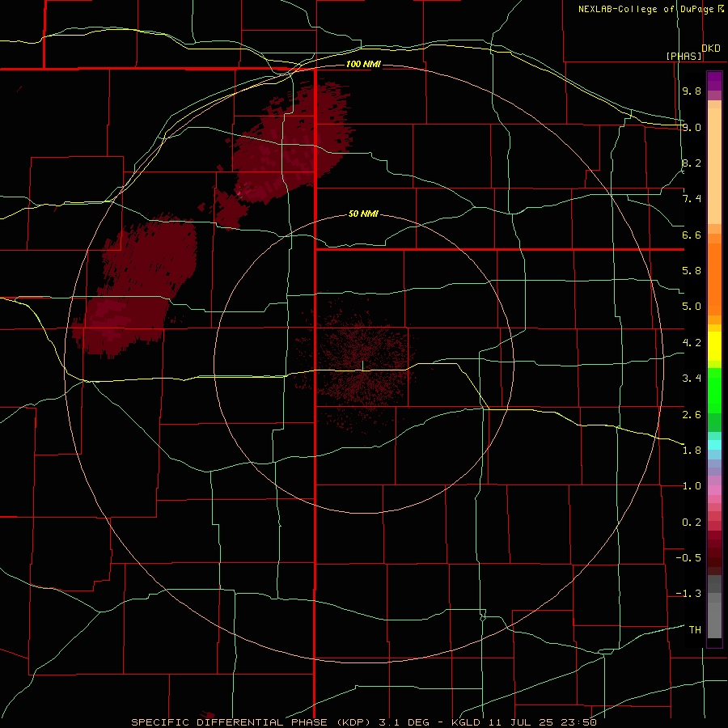
Task: Click the western dark red radar echo
Action: (x=134, y=286)
